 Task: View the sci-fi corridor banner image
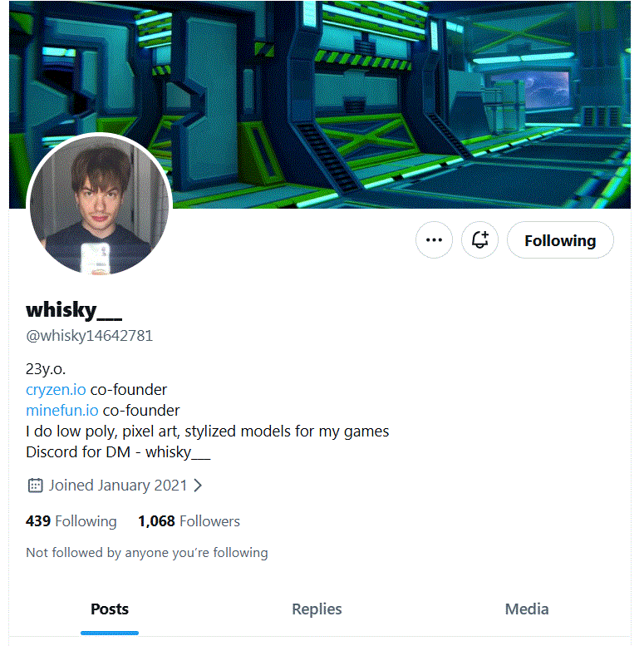click(320, 105)
